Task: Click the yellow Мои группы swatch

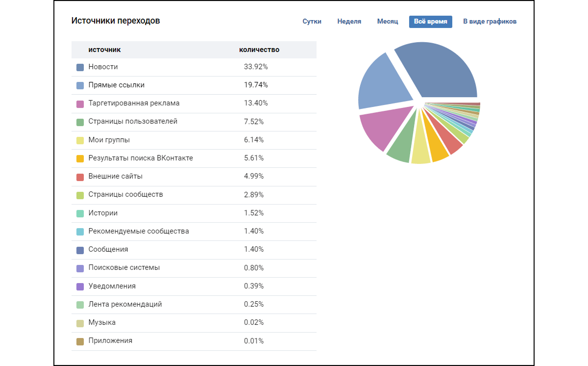Action: pyautogui.click(x=80, y=140)
